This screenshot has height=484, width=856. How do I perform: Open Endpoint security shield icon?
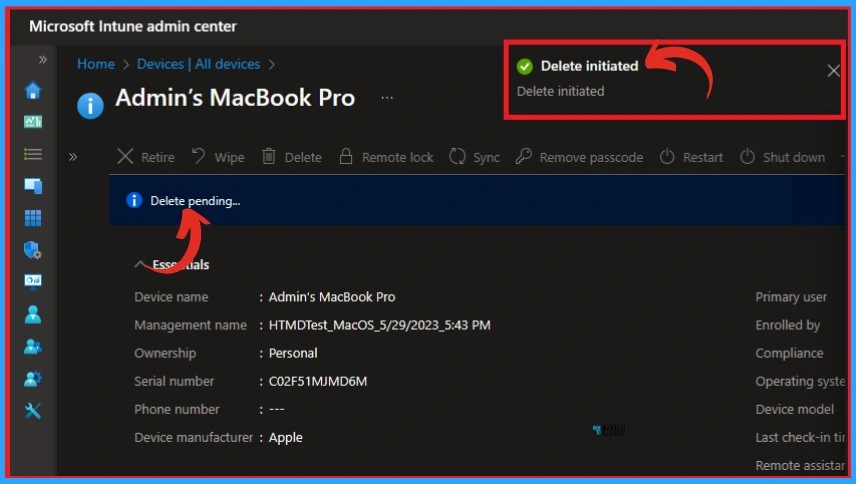pos(33,250)
